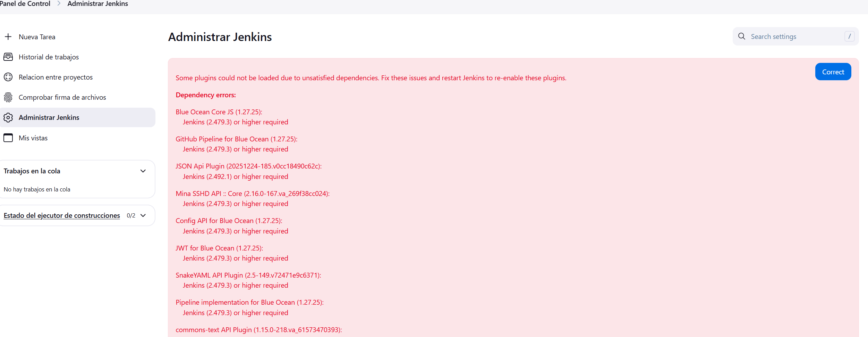Click the Correct button
The image size is (868, 337).
pyautogui.click(x=833, y=72)
